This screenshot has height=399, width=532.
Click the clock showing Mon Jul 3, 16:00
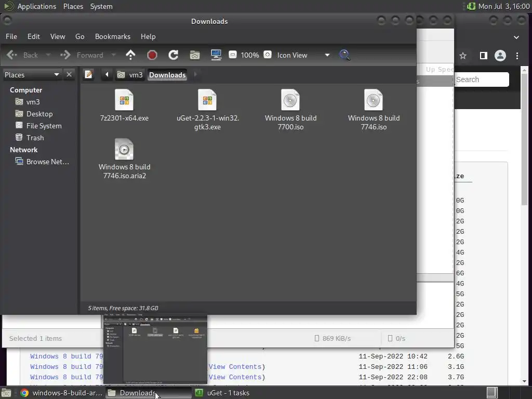pos(504,6)
